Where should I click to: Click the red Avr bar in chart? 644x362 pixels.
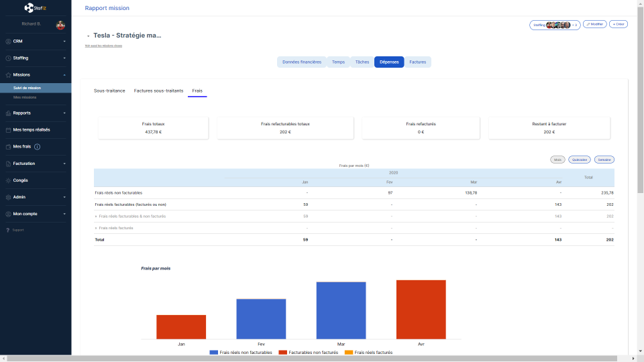coord(421,310)
